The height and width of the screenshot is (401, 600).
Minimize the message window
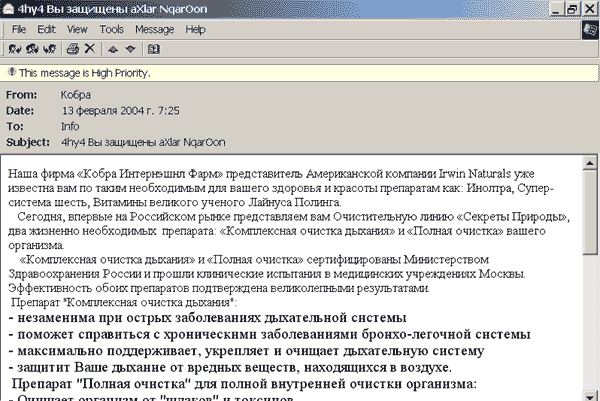coord(556,9)
